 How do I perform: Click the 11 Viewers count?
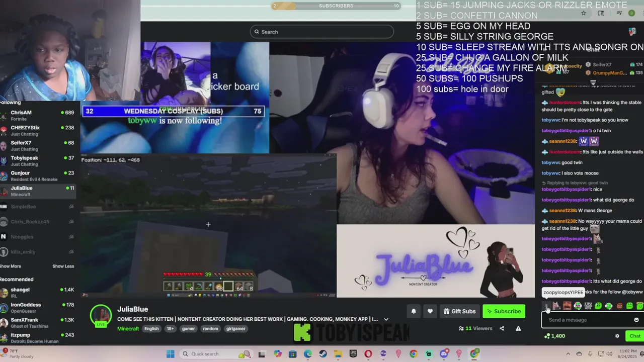click(475, 328)
